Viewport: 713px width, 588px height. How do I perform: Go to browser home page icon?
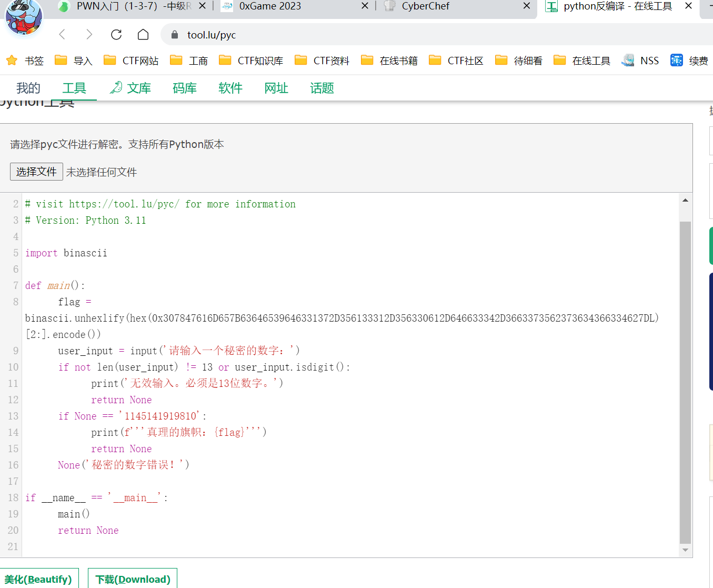point(143,35)
